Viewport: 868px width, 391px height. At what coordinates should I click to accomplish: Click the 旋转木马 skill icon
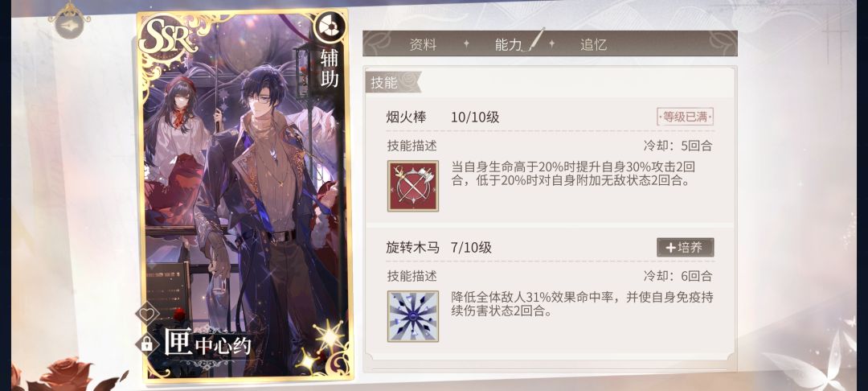[x=413, y=315]
